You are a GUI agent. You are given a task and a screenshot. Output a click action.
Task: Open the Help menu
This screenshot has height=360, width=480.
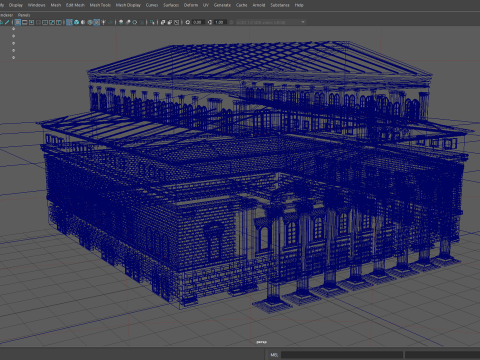tap(299, 5)
